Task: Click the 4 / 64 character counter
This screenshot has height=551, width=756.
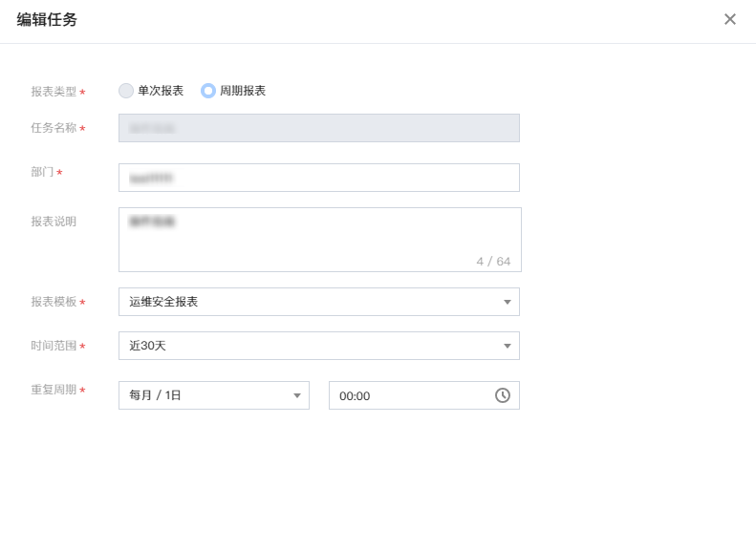Action: [x=493, y=262]
